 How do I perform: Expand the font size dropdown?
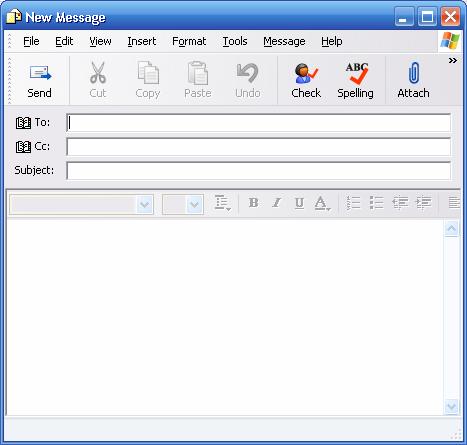click(x=195, y=204)
